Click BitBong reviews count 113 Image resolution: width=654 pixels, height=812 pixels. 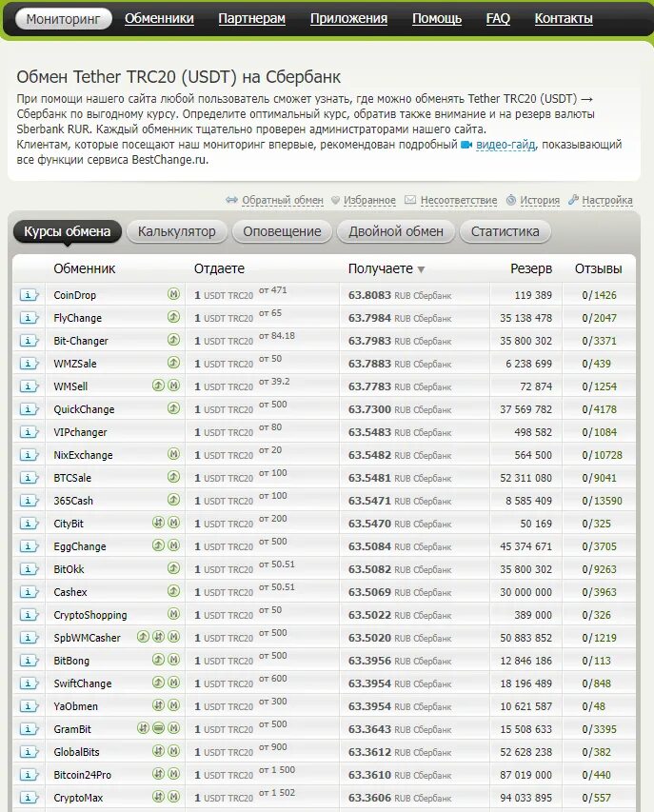coord(603,661)
